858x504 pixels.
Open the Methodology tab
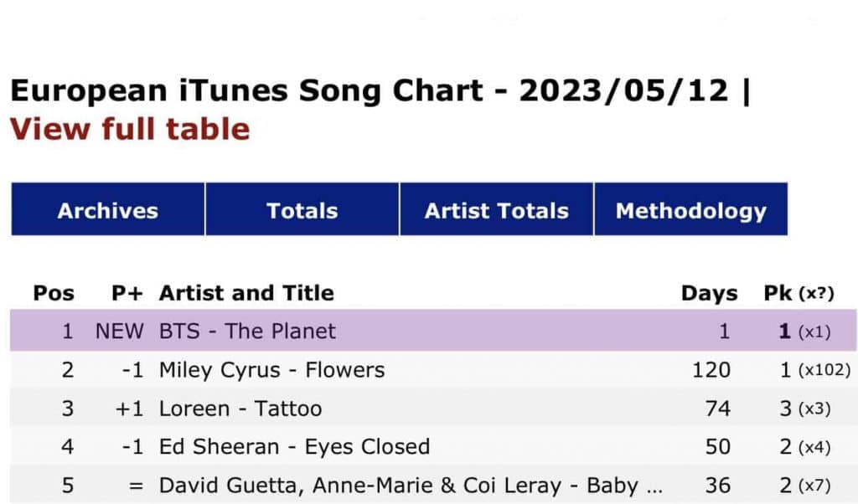click(690, 210)
